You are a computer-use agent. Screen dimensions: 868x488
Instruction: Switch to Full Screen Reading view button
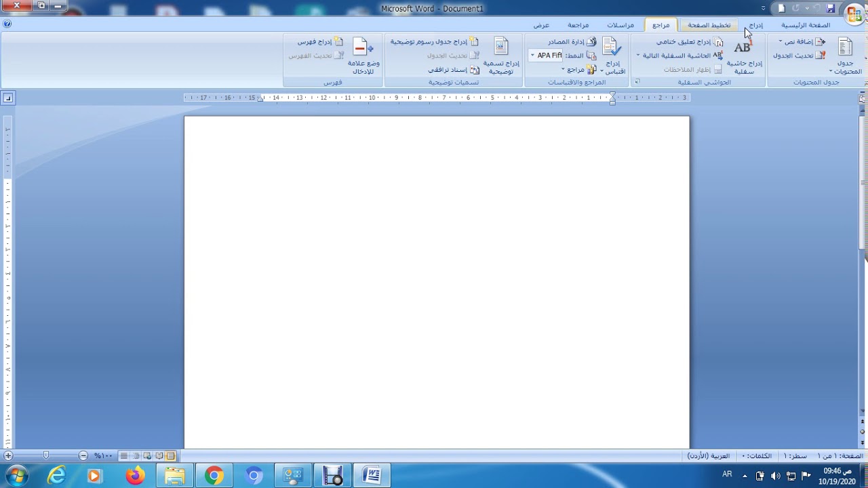[x=159, y=456]
